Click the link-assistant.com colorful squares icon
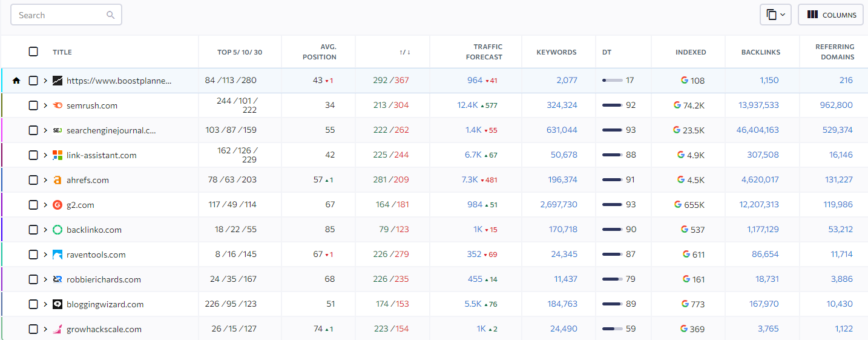Viewport: 868px width, 340px height. click(58, 155)
